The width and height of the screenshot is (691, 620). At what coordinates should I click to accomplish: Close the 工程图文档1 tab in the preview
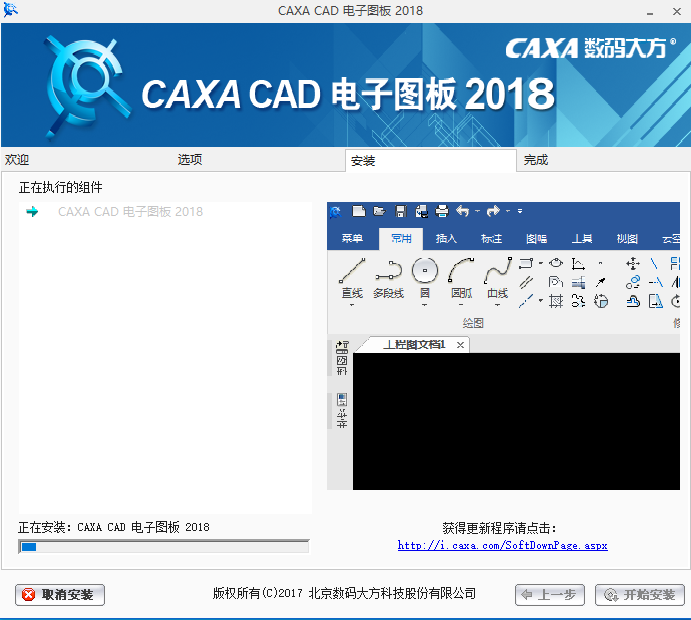(461, 345)
